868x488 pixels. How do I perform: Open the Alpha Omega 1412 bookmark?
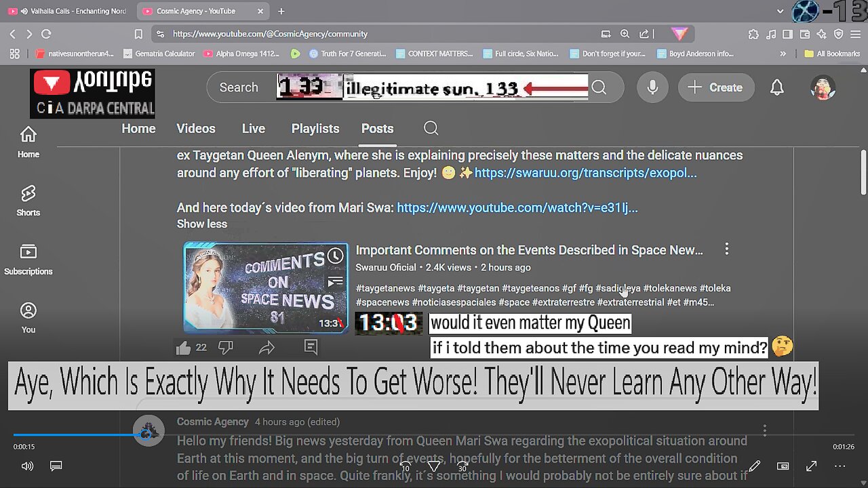pyautogui.click(x=241, y=54)
